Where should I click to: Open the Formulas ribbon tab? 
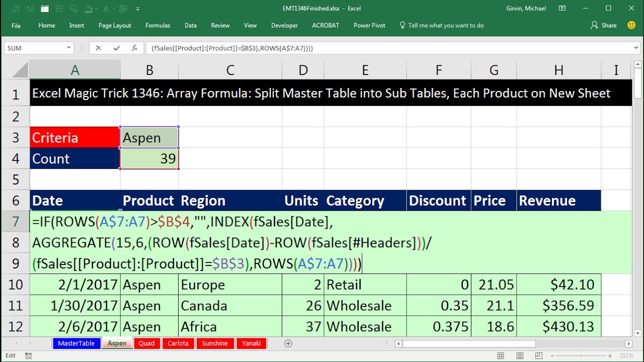(158, 25)
